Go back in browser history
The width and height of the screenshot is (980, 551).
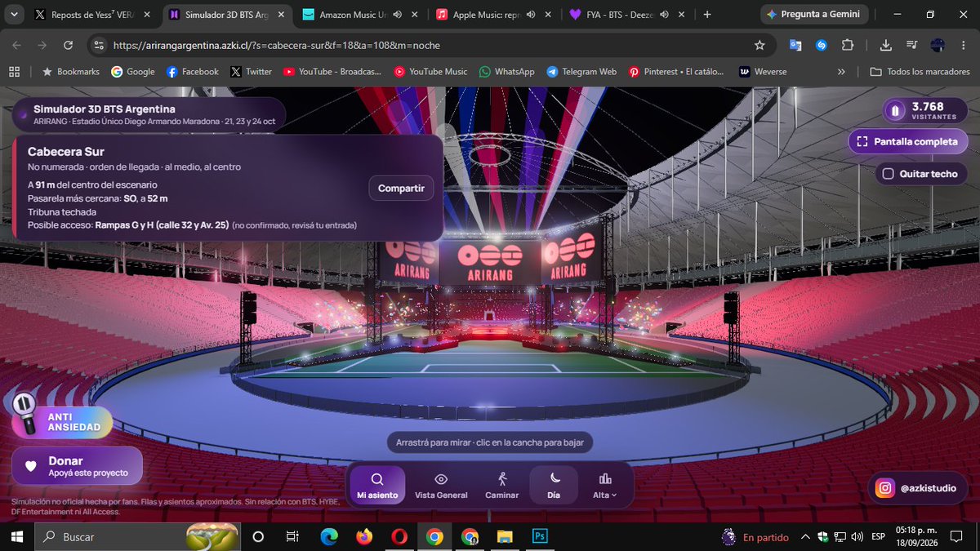pyautogui.click(x=18, y=46)
